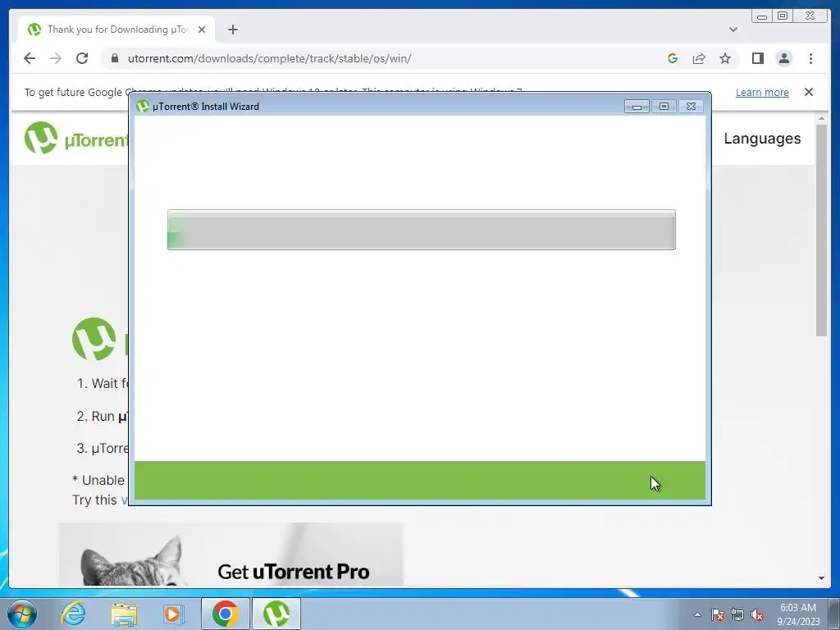Click the large µTorrent logo on page

(94, 339)
